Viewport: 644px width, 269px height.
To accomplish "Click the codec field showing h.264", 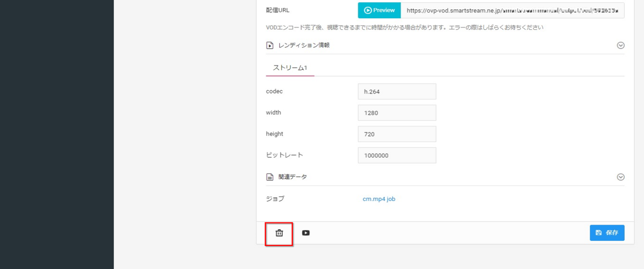I will [397, 91].
